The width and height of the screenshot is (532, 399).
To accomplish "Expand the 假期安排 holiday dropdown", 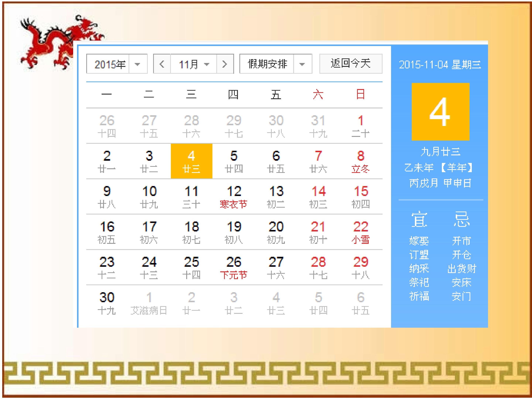I will 276,64.
